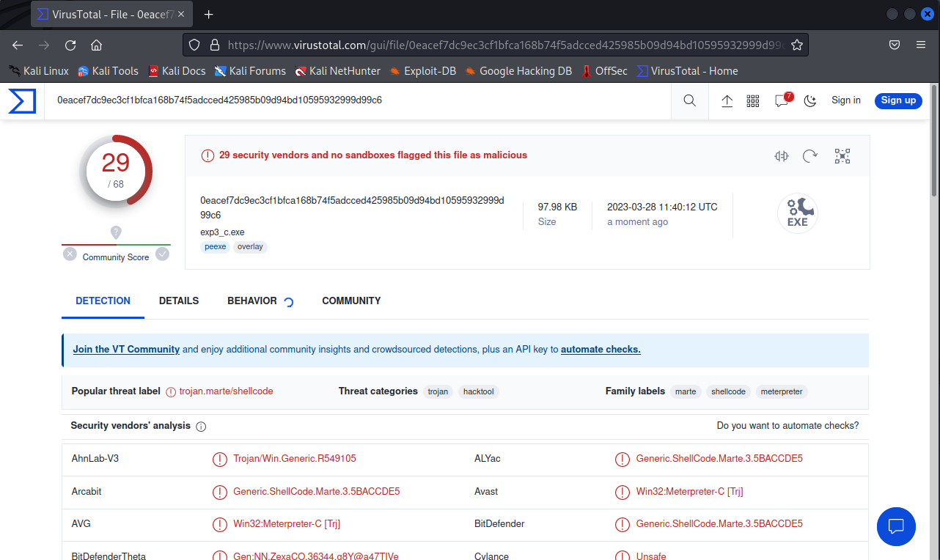The width and height of the screenshot is (940, 560).
Task: Open the BEHAVIOR tab
Action: tap(252, 301)
